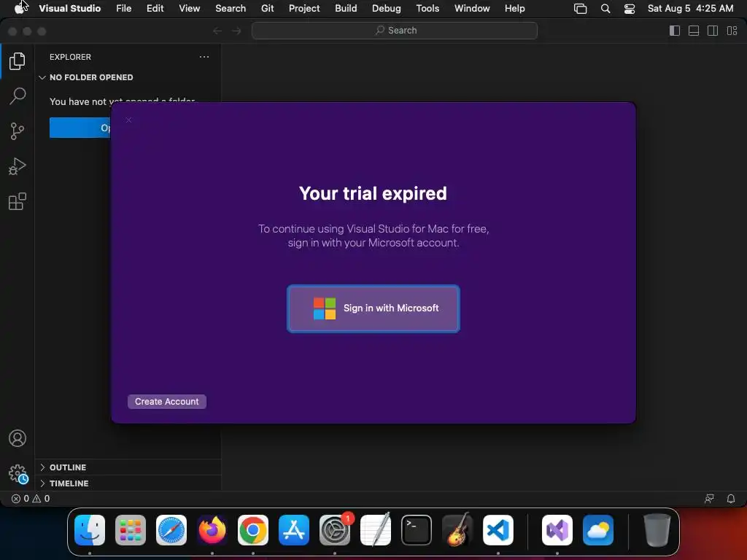This screenshot has width=747, height=560.
Task: Toggle bottom panel layout icon
Action: (x=694, y=31)
